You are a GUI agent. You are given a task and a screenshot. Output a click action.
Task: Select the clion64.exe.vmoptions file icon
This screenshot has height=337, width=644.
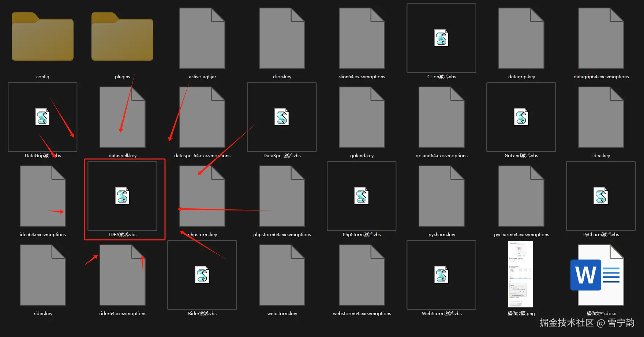pos(362,38)
